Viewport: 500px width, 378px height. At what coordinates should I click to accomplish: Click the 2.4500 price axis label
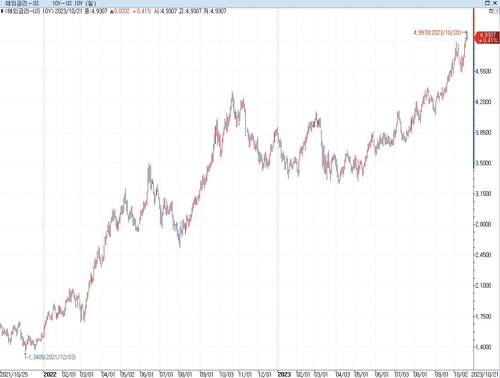tap(483, 255)
